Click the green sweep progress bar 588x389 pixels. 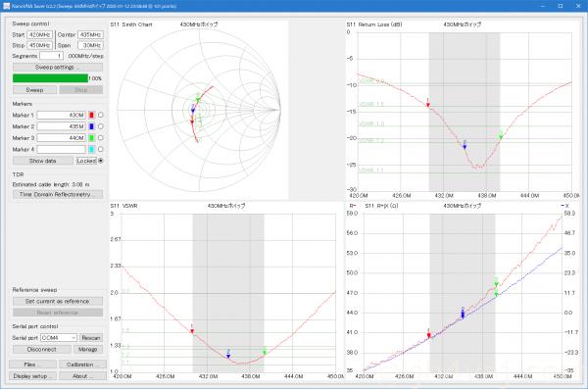point(50,78)
